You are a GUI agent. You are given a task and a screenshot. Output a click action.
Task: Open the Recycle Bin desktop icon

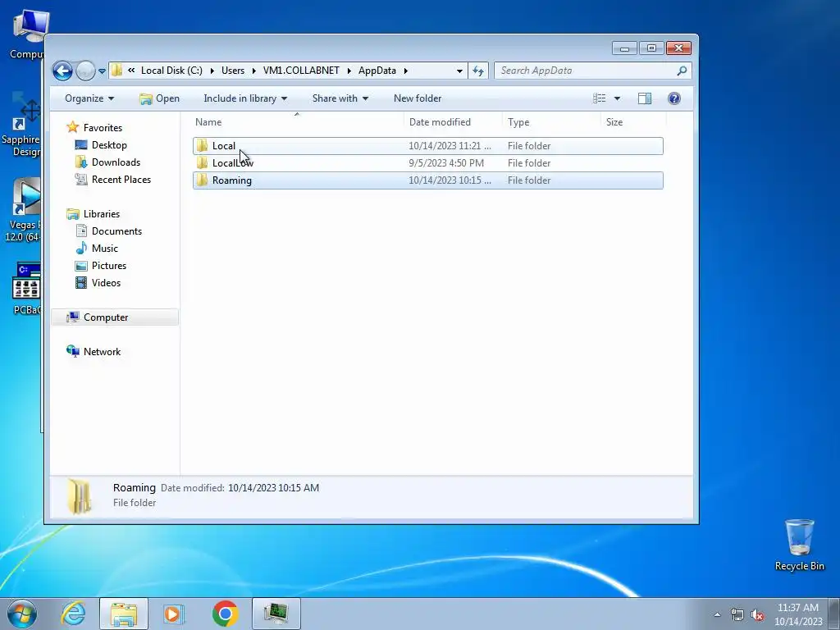pyautogui.click(x=799, y=545)
